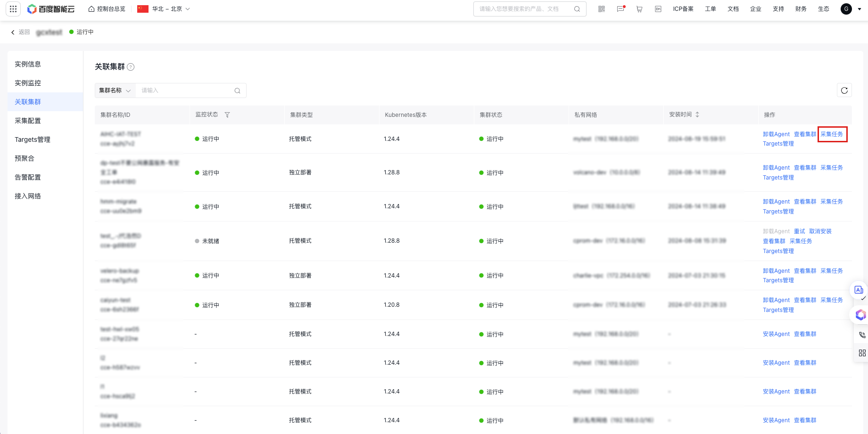Viewport: 868px width, 434px height.
Task: Open 财务 in the top menu
Action: point(801,9)
